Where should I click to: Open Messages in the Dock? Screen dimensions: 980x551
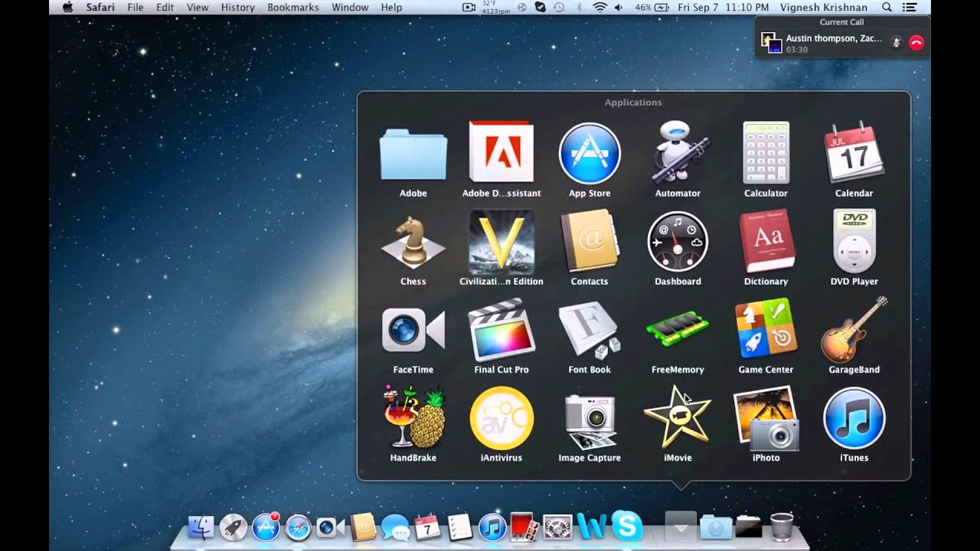pyautogui.click(x=395, y=527)
